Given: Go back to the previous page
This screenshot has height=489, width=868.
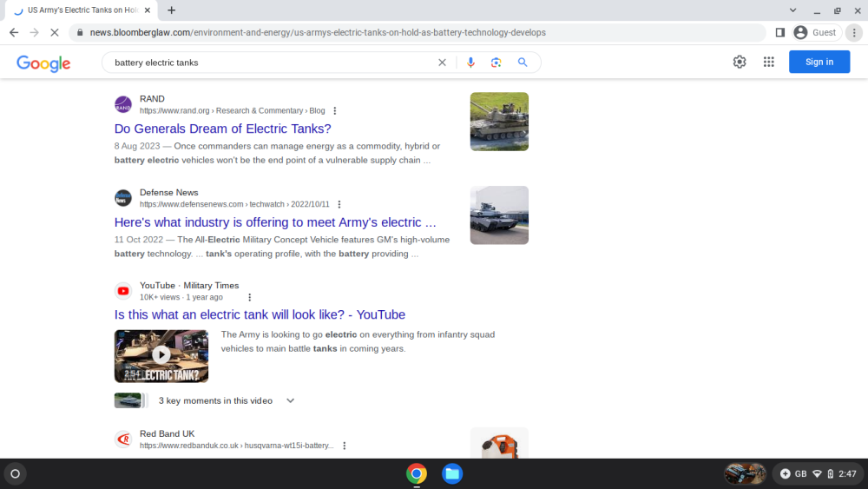Looking at the screenshot, I should pos(14,33).
